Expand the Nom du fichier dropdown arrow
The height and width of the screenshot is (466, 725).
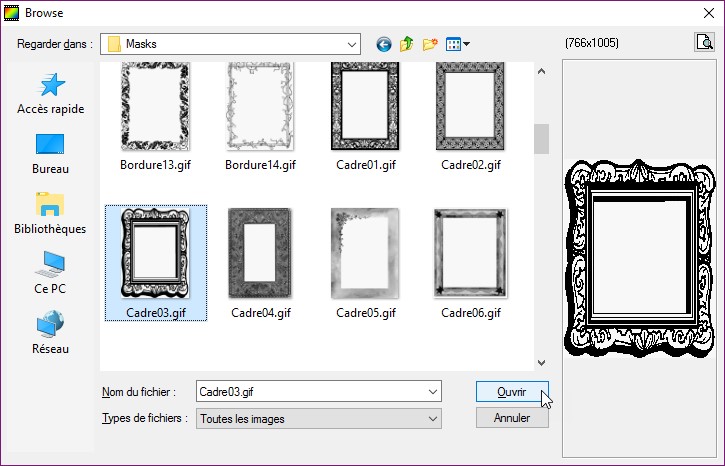[x=433, y=392]
